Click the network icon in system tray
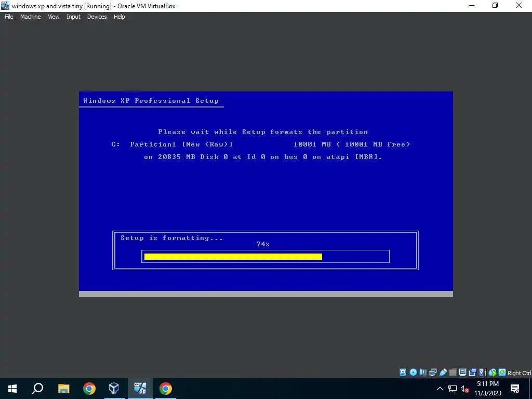This screenshot has height=399, width=532. (x=453, y=389)
